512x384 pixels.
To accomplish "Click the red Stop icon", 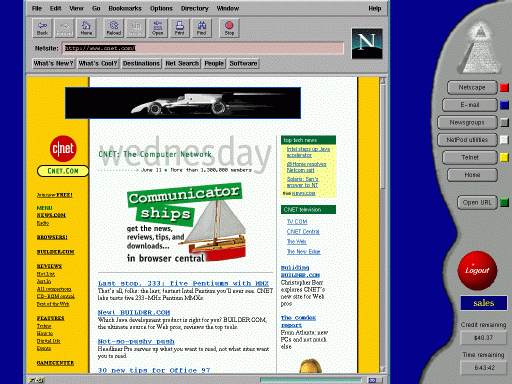I will (229, 28).
